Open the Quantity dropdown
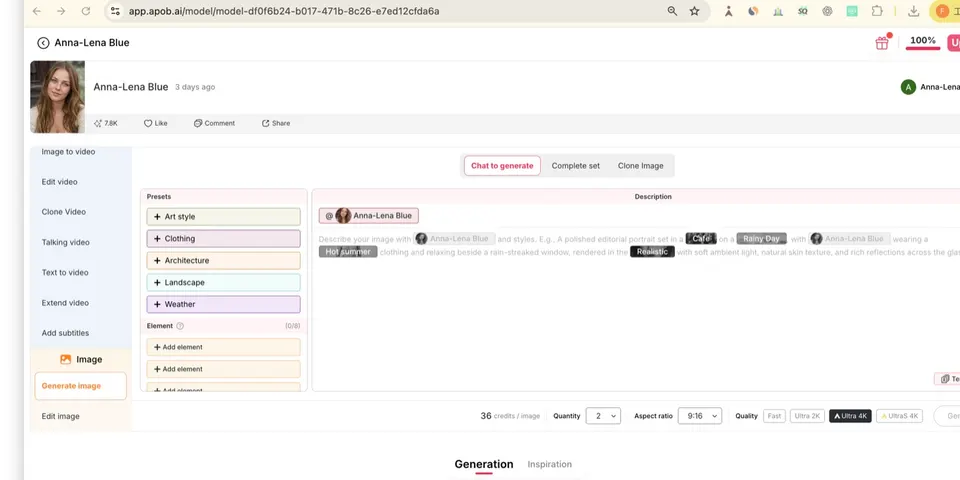Image resolution: width=960 pixels, height=480 pixels. [603, 416]
